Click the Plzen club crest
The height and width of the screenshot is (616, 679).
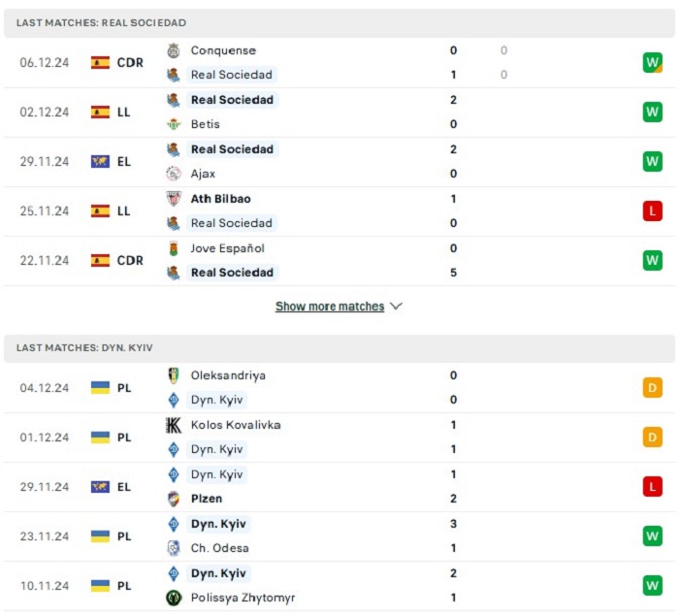174,499
